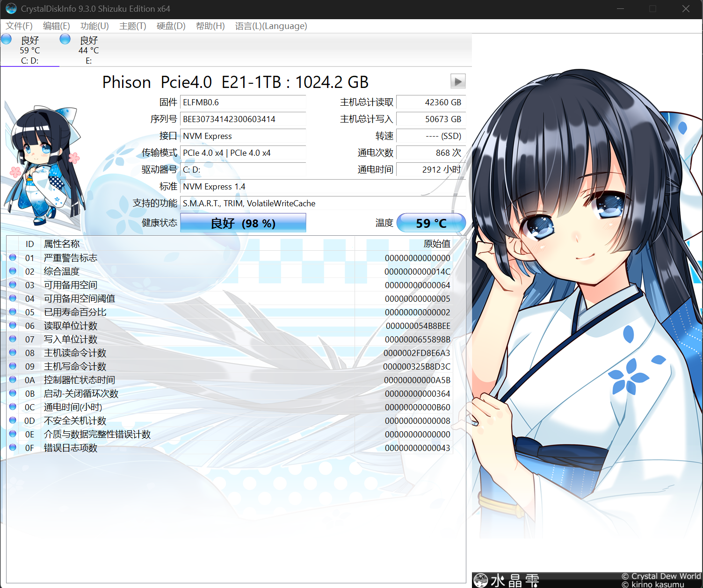
Task: Click the next disk arrow button
Action: (x=457, y=81)
